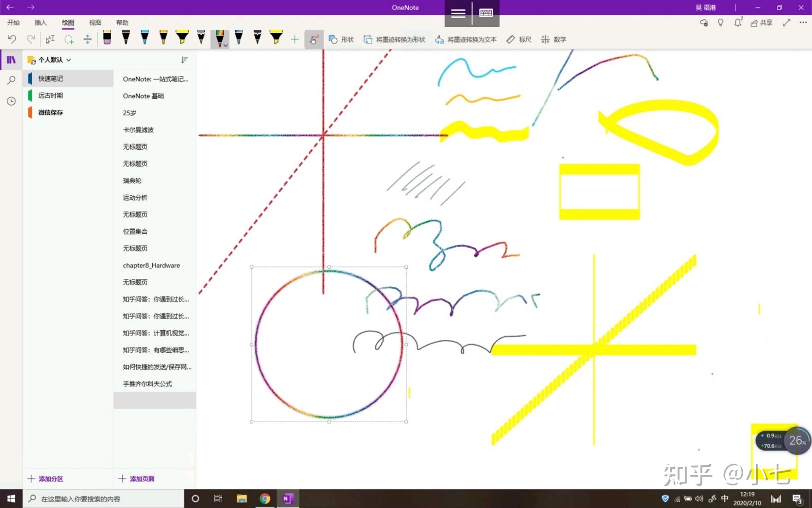The height and width of the screenshot is (508, 812).
Task: Click the Insert Space tool
Action: pos(87,40)
